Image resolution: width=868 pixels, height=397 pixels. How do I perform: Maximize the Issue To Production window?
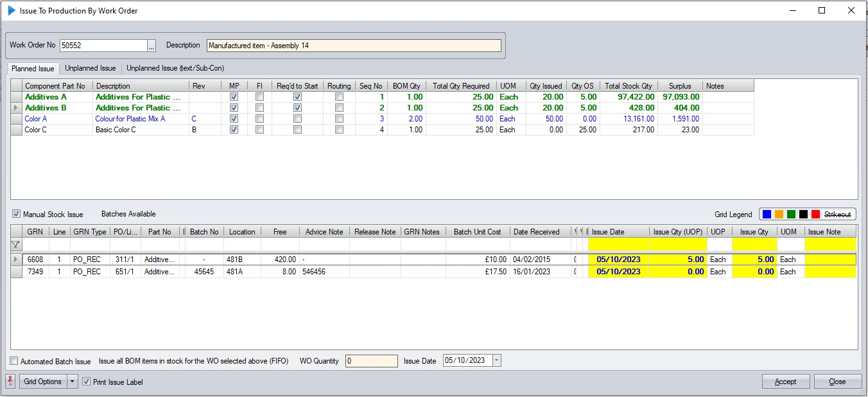tap(822, 10)
